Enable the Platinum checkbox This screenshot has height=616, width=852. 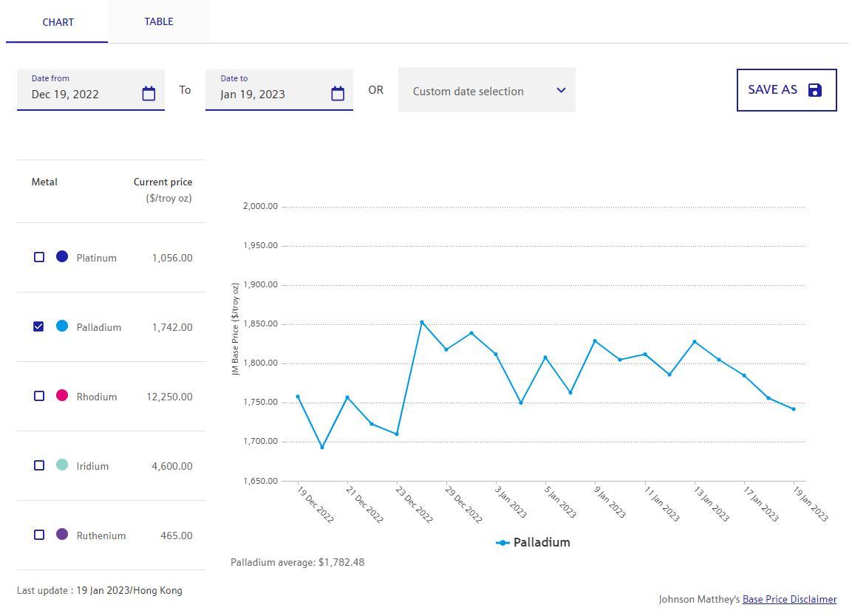pos(39,257)
